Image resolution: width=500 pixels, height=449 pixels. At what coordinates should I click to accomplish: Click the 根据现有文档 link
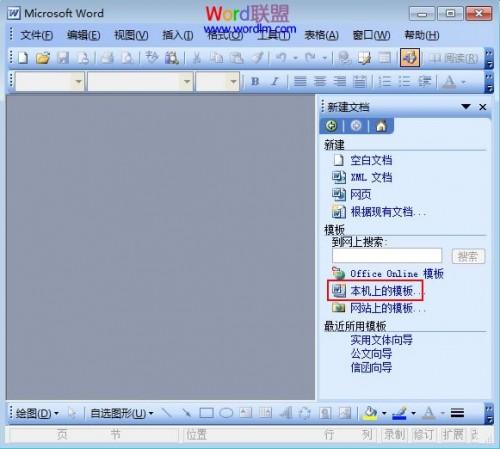coord(388,212)
